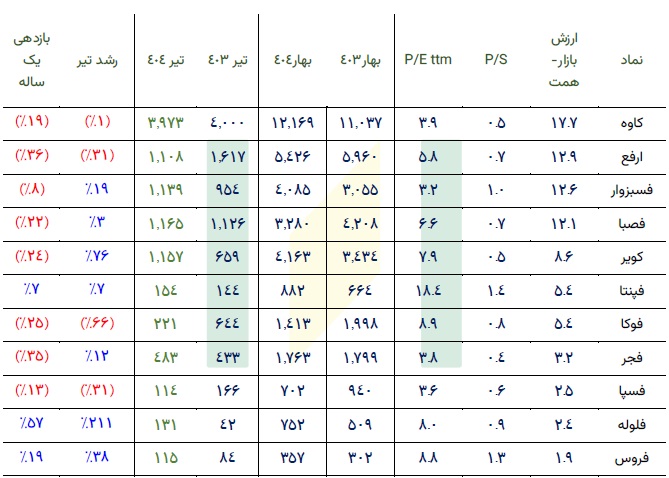The height and width of the screenshot is (478, 669).
Task: Select the فروس symbol name
Action: click(631, 458)
